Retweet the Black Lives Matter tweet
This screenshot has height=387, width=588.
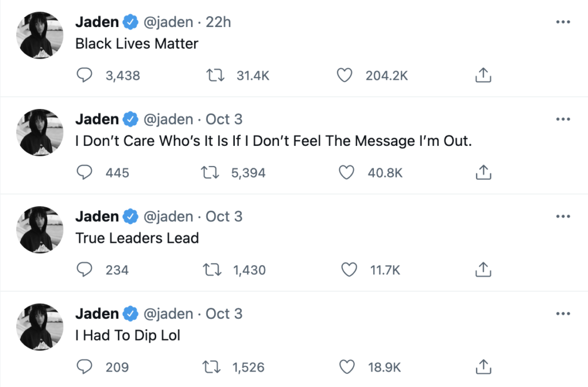(x=214, y=75)
